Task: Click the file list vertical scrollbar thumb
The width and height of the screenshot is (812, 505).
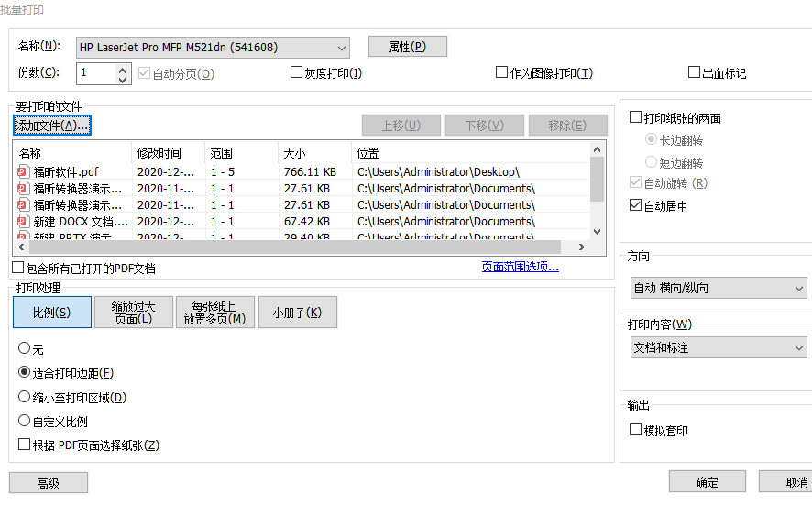Action: 598,179
